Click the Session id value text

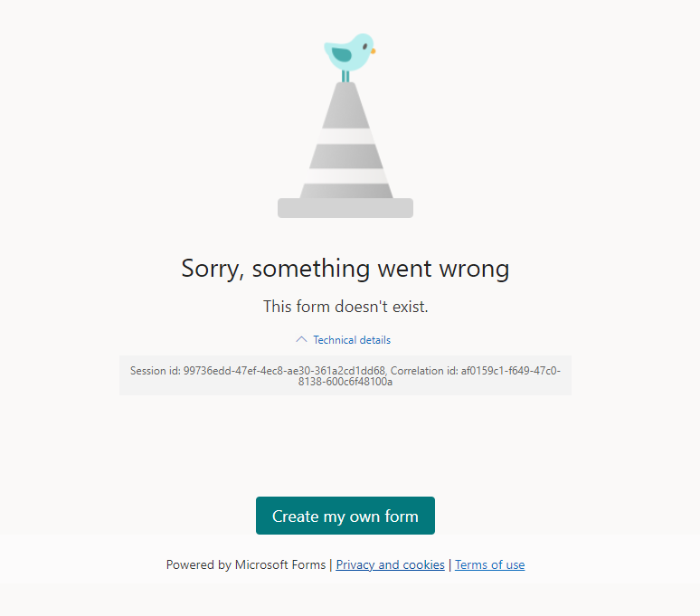coord(284,371)
